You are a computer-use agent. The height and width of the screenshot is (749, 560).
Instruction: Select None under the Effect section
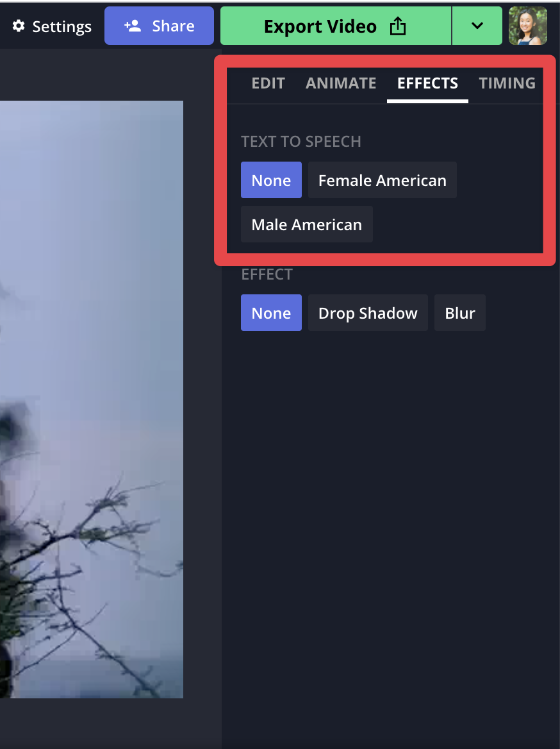271,313
